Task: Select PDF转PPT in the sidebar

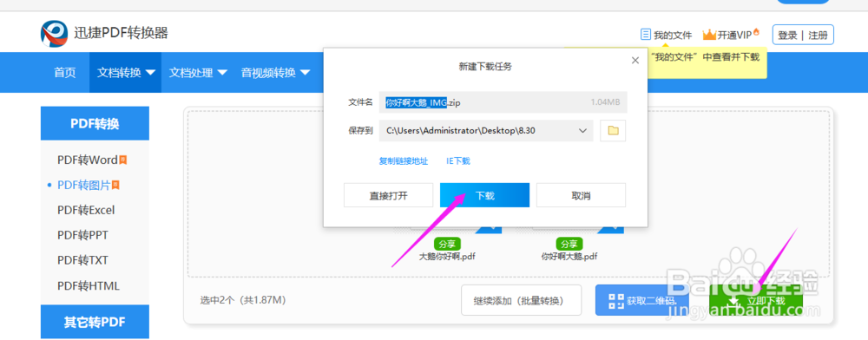Action: tap(82, 235)
